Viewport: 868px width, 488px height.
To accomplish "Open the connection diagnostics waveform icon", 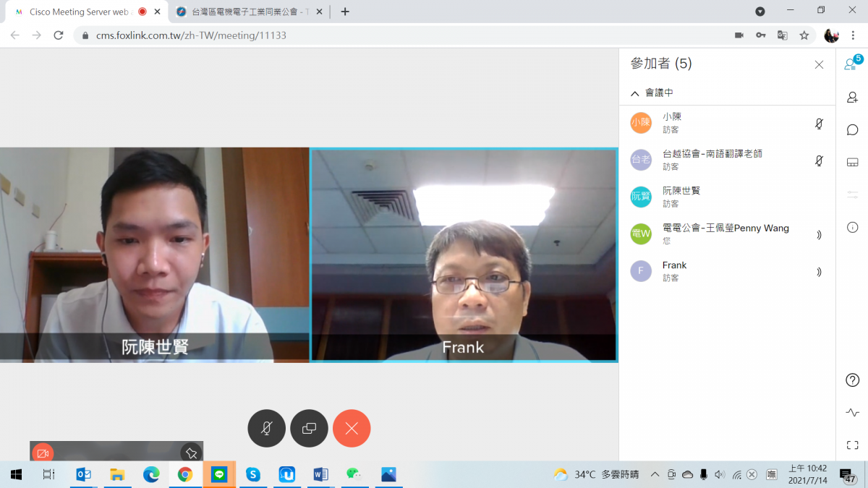I will (x=852, y=412).
